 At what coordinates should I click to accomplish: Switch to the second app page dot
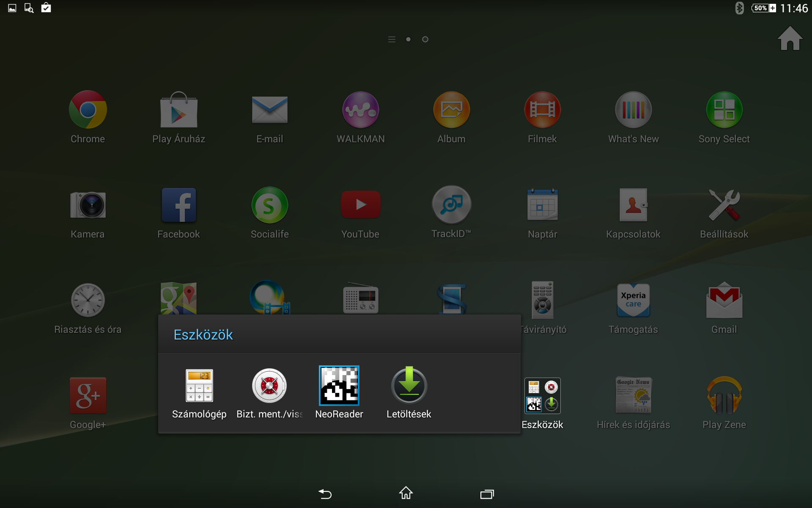coord(425,39)
